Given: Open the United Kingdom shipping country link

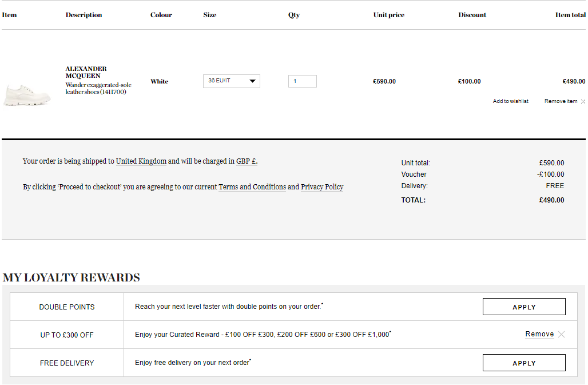Looking at the screenshot, I should (x=141, y=161).
